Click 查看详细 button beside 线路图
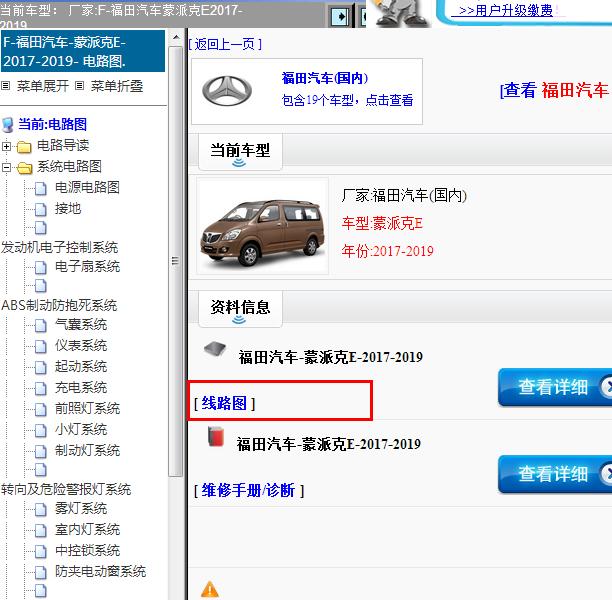Screen dimensions: 612x600 tap(555, 387)
